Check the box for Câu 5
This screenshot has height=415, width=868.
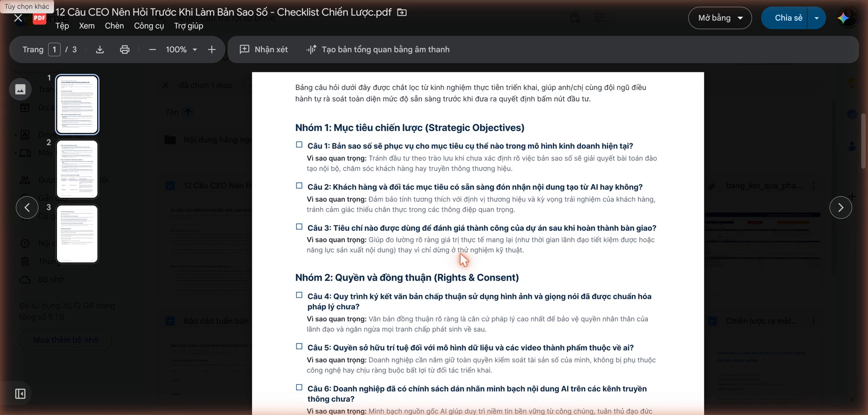click(x=299, y=346)
